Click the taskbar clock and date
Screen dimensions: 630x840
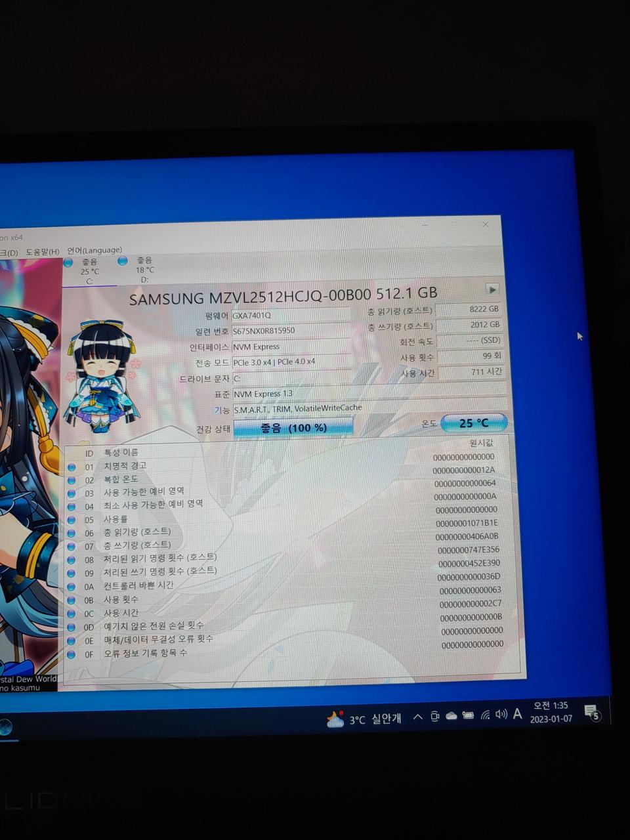(x=551, y=712)
